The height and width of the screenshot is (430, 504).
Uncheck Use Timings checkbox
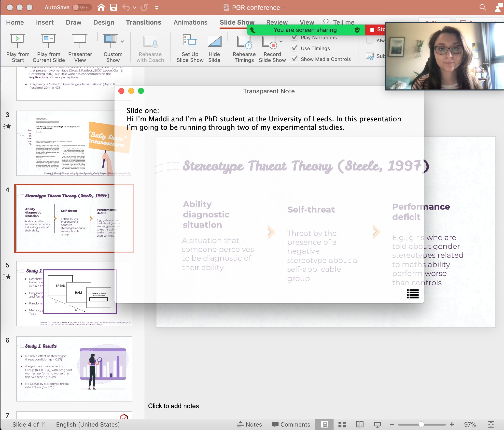point(294,48)
